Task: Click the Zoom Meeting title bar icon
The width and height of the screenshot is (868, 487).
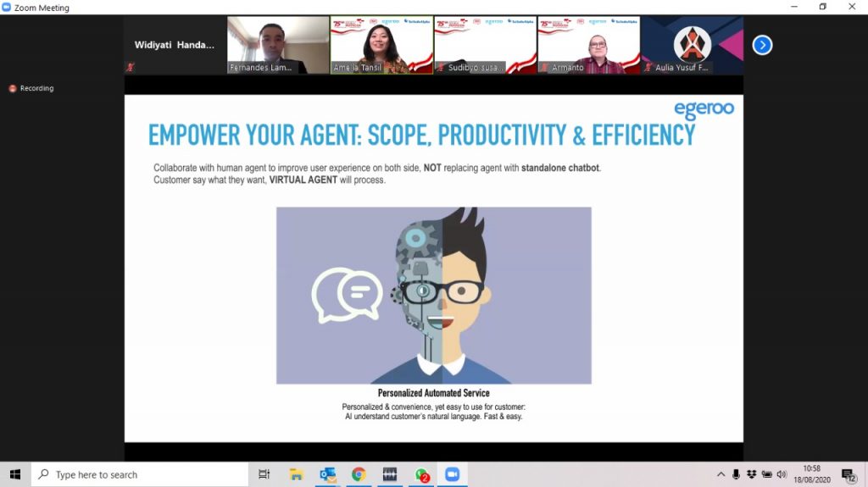Action: click(x=7, y=8)
